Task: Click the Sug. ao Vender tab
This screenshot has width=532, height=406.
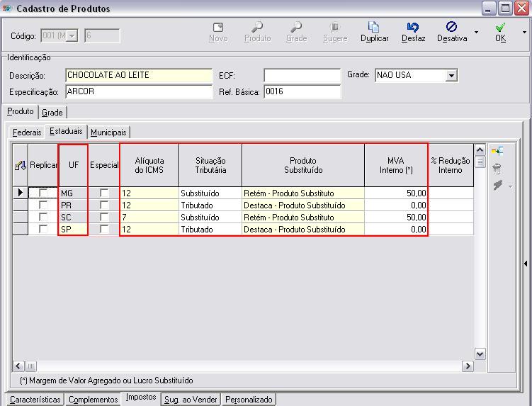Action: 191,400
